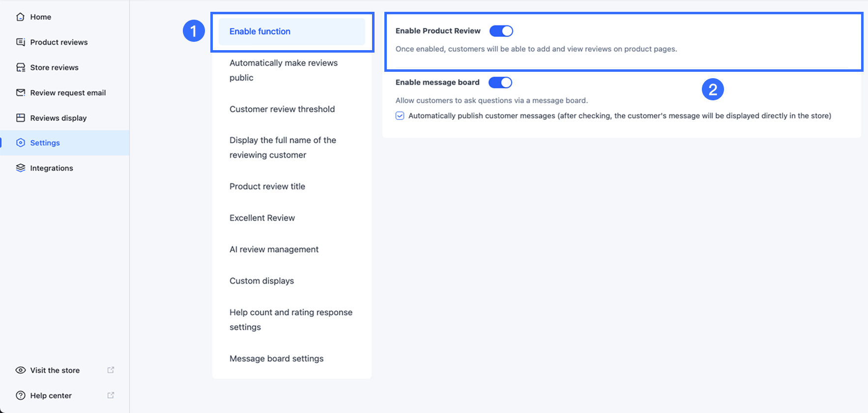This screenshot has height=413, width=868.
Task: Click the Integrations layers icon
Action: (x=20, y=168)
